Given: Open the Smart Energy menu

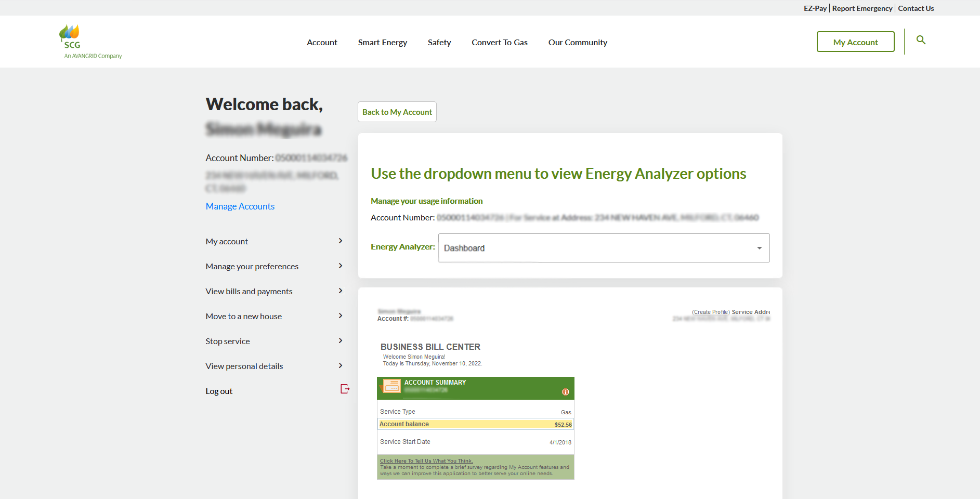Looking at the screenshot, I should pos(382,43).
